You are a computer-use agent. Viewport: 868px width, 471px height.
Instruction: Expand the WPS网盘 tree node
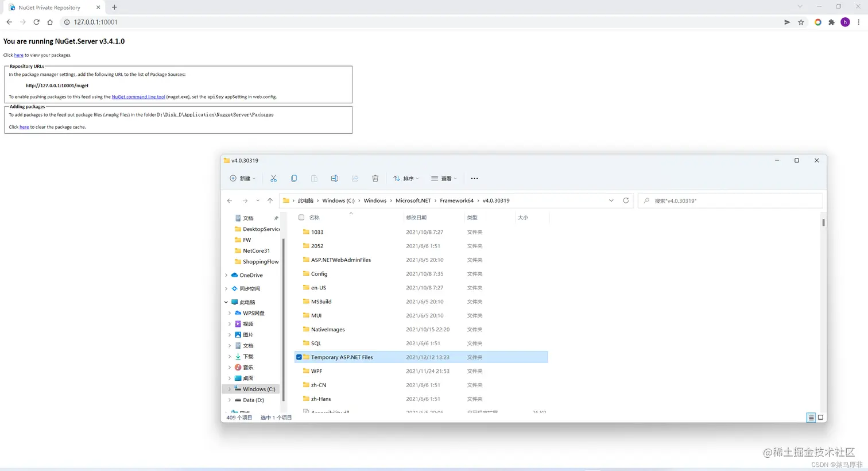pyautogui.click(x=230, y=313)
